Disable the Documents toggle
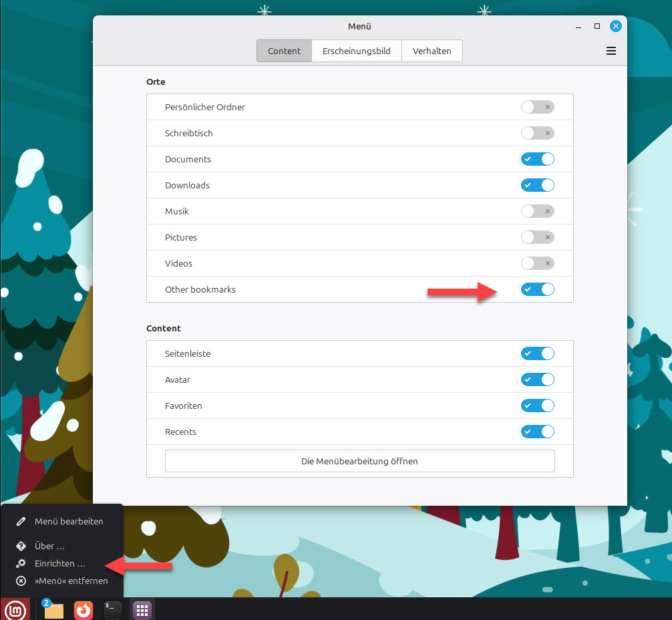Image resolution: width=672 pixels, height=620 pixels. coord(538,159)
